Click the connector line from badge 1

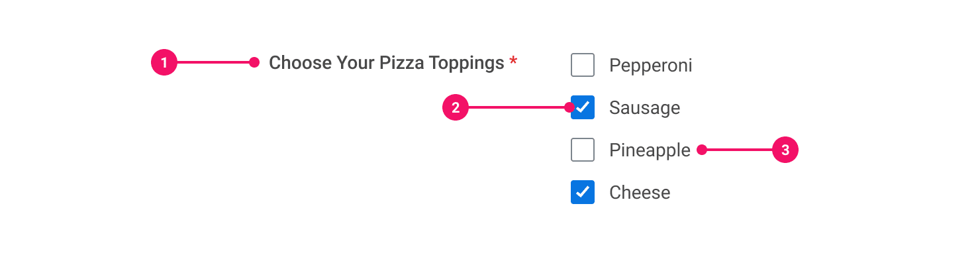tap(212, 63)
